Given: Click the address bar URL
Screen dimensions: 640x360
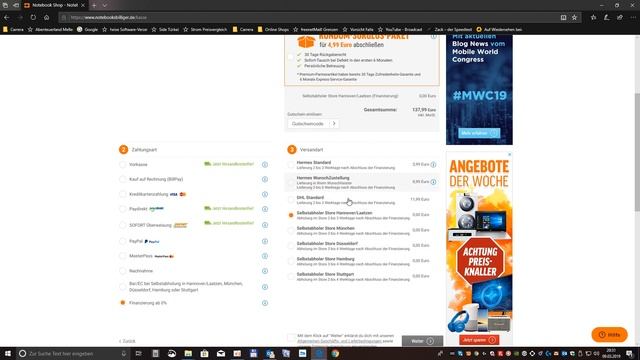Looking at the screenshot, I should point(109,18).
